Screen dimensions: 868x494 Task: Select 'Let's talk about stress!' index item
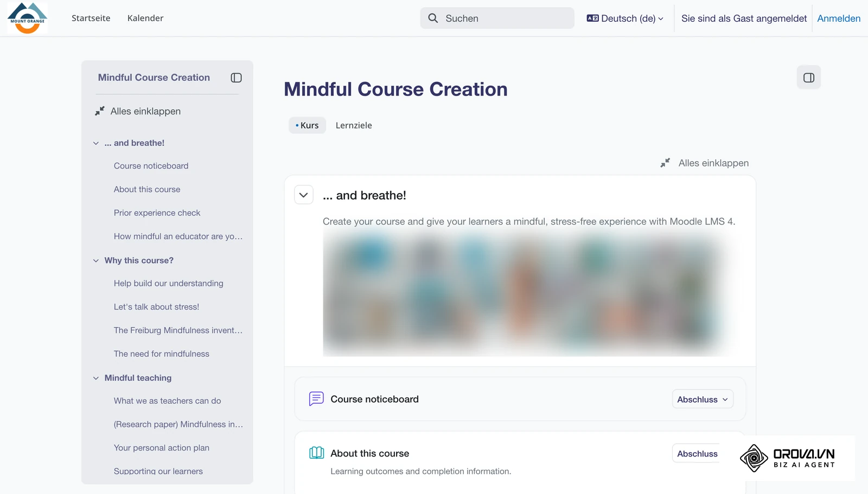coord(156,307)
